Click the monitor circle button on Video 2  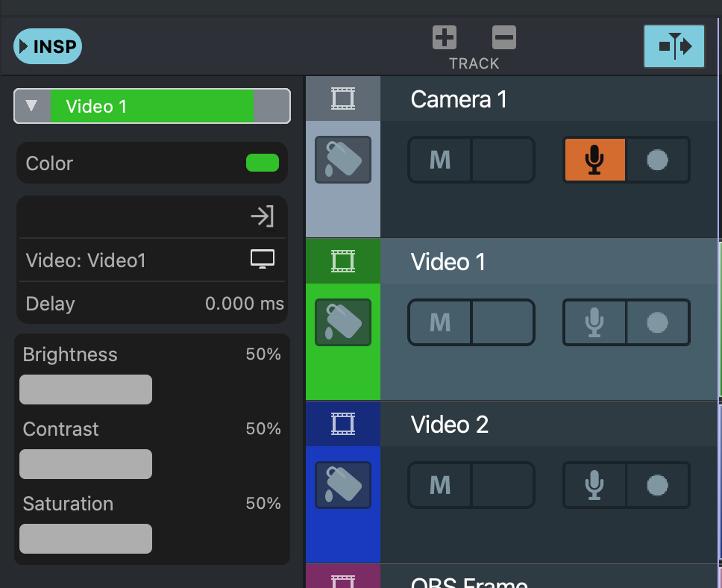tap(657, 485)
